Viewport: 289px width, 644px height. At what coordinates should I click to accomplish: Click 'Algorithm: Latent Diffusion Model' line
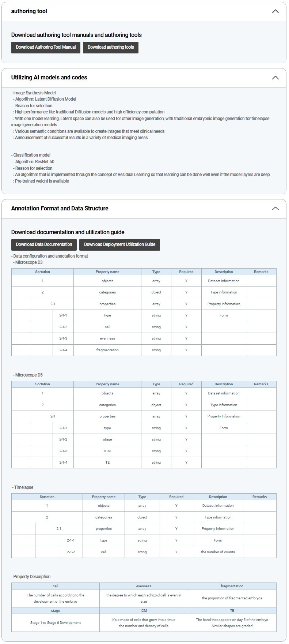click(45, 99)
